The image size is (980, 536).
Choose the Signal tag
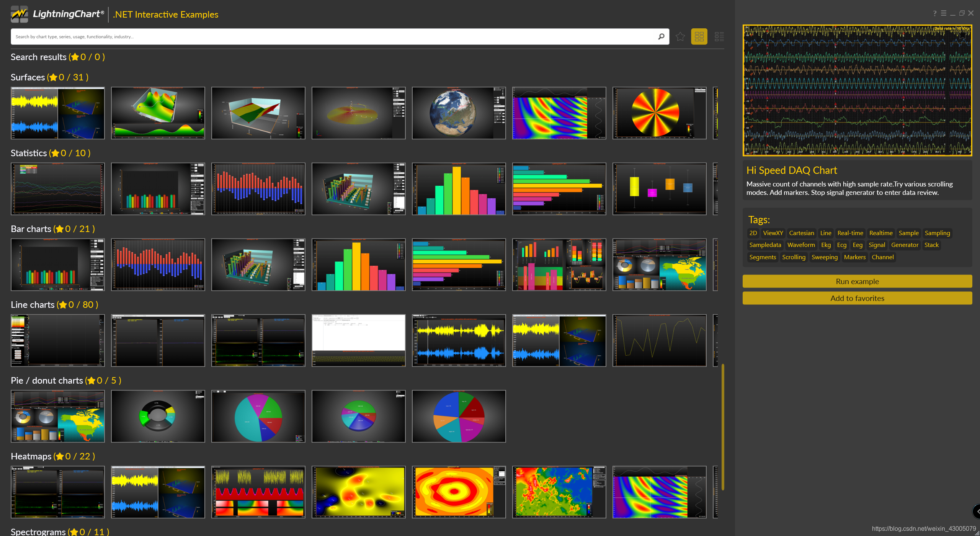tap(877, 245)
